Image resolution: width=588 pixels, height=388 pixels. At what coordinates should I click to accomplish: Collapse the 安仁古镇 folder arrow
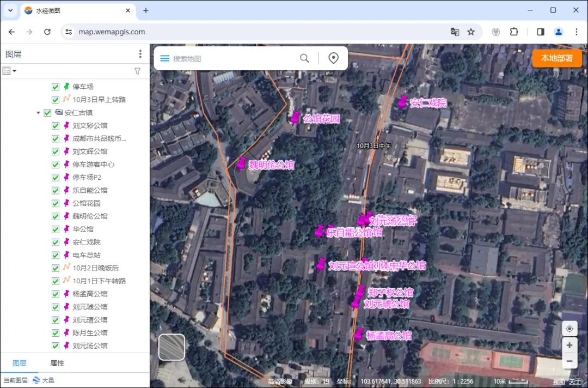[38, 113]
